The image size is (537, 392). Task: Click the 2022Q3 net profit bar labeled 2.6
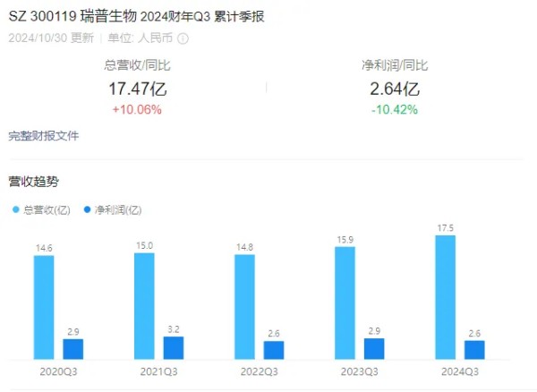pos(274,350)
